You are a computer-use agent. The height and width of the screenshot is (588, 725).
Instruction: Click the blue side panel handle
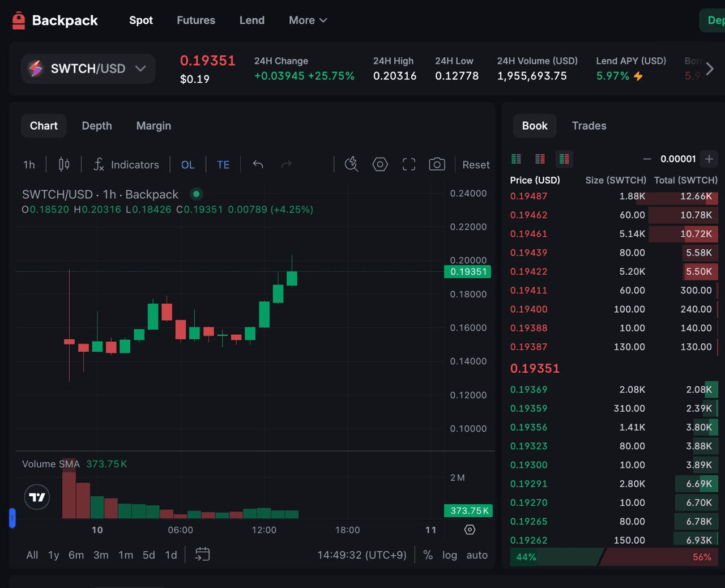pyautogui.click(x=12, y=518)
